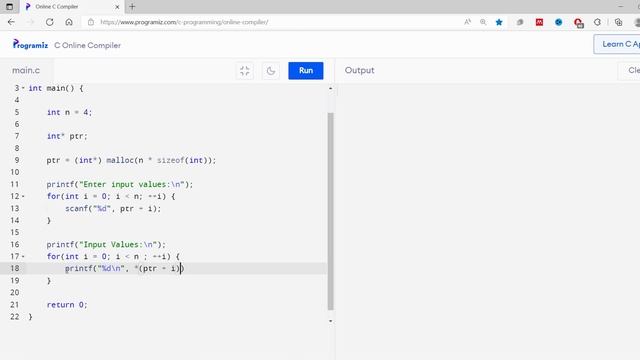Collapse the main() fold arrow at line 3

[x=23, y=88]
